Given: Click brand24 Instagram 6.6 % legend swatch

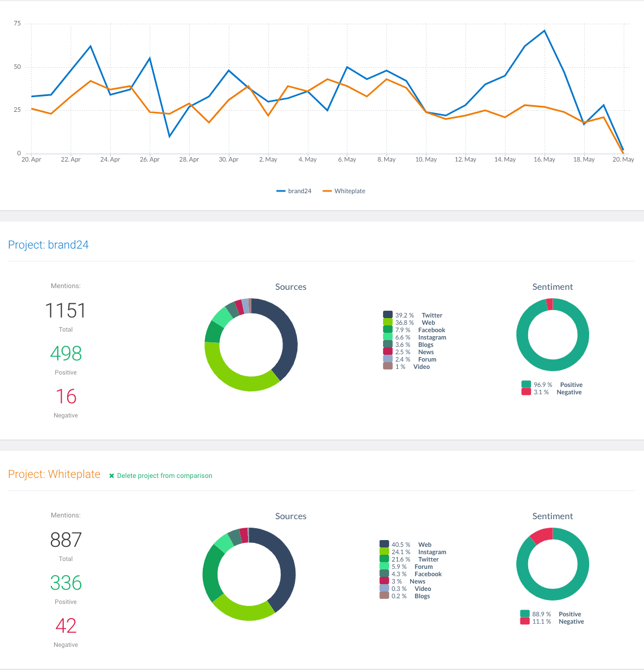Looking at the screenshot, I should [388, 336].
